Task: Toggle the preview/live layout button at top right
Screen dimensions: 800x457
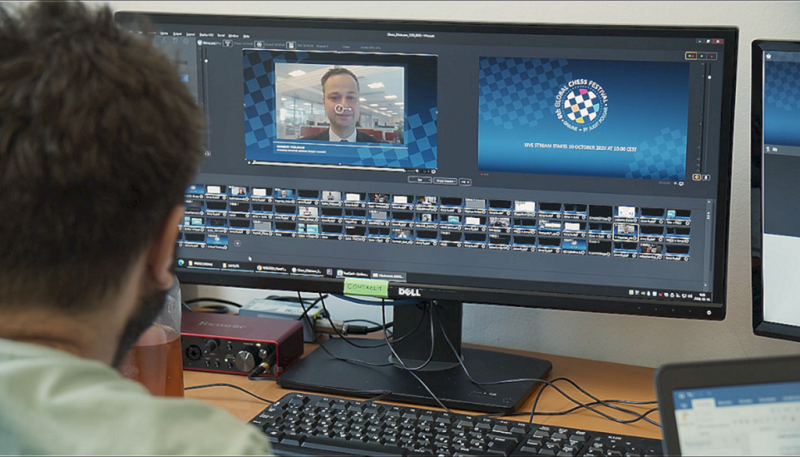Action: 691,55
